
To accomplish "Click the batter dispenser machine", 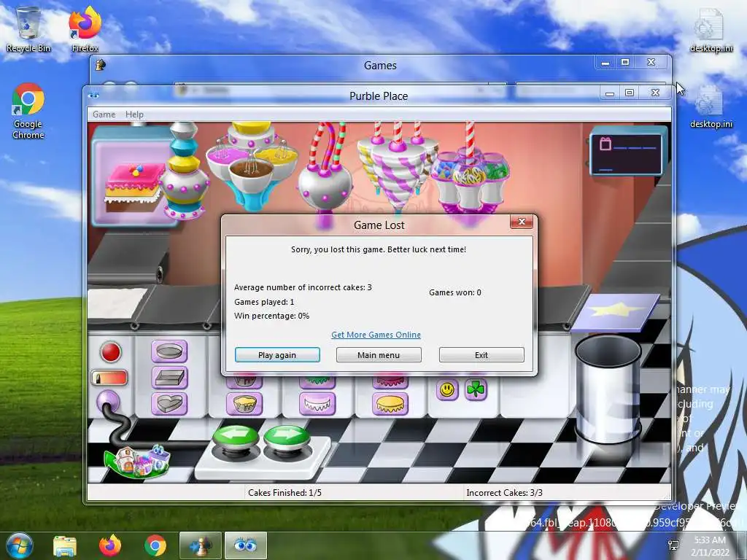I will (x=184, y=171).
